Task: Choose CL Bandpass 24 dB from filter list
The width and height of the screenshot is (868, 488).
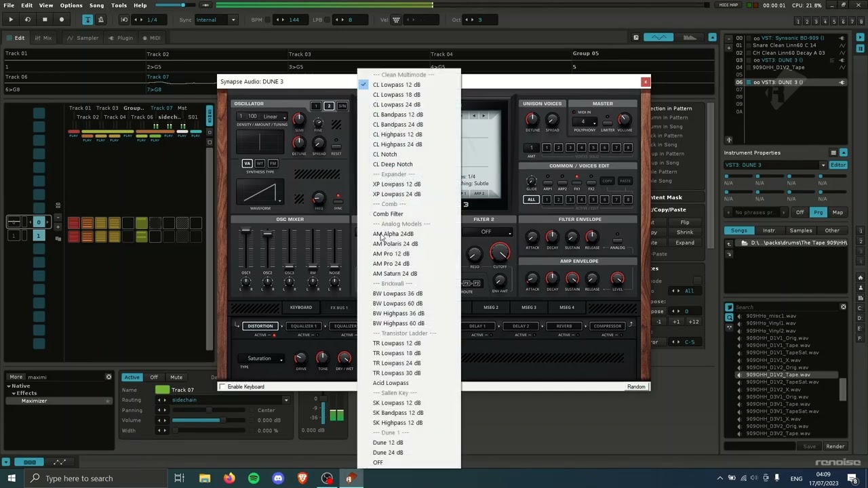Action: click(x=409, y=125)
